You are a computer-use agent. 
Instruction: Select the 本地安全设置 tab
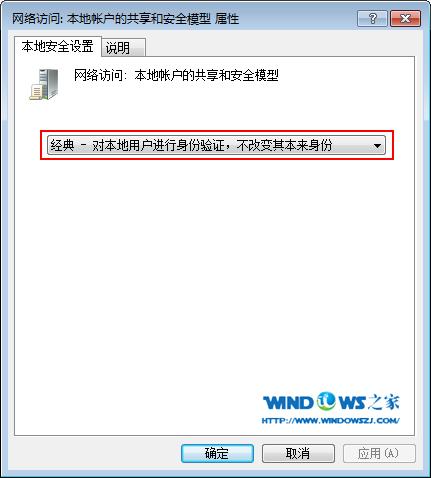[57, 46]
